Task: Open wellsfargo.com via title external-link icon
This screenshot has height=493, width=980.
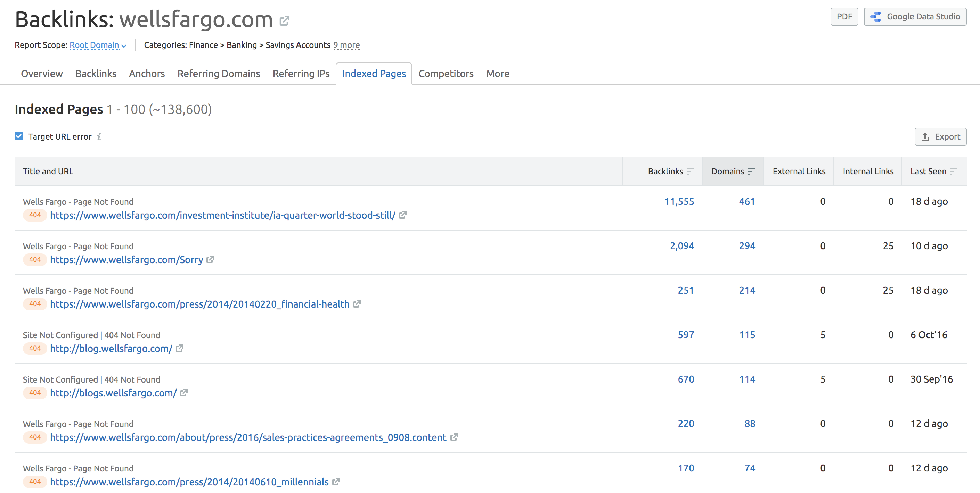Action: pyautogui.click(x=284, y=21)
